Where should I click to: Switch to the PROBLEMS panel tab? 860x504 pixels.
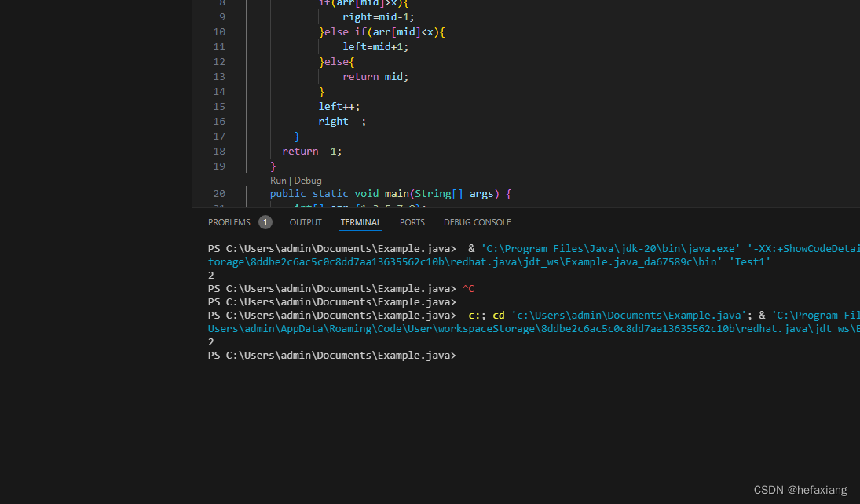pyautogui.click(x=229, y=221)
